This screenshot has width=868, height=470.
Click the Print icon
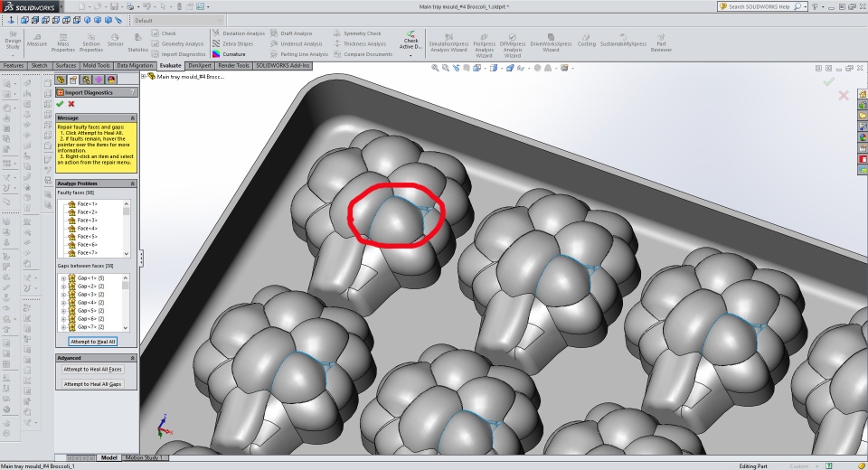[x=129, y=6]
